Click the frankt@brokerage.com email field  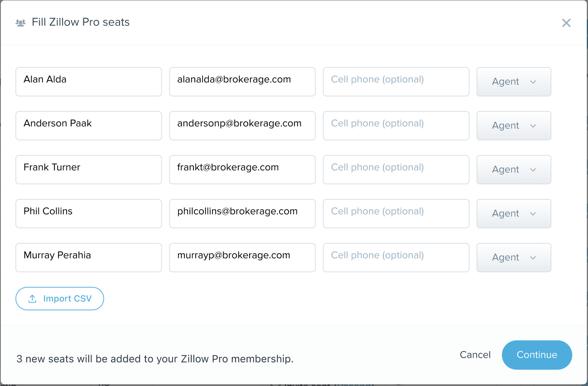242,170
